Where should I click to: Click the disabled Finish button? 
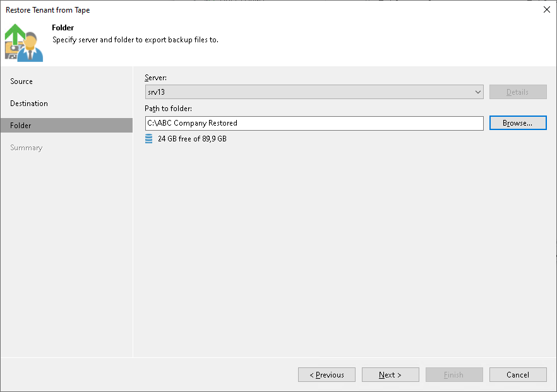click(x=454, y=374)
